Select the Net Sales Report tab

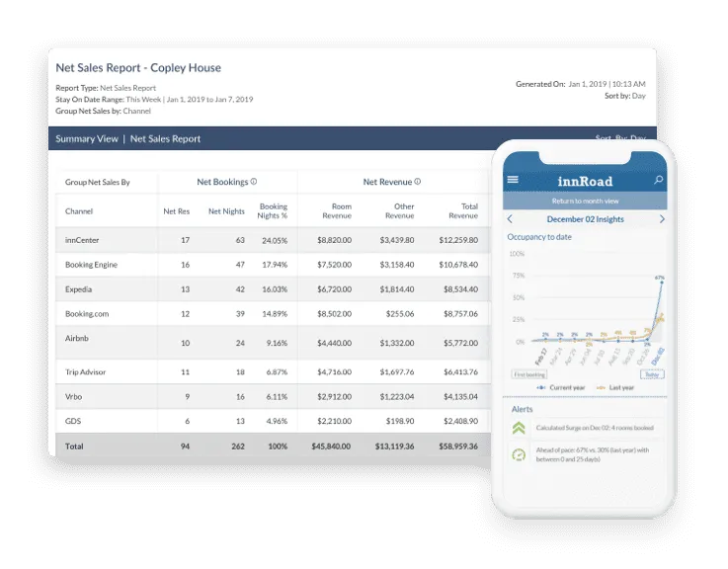(x=165, y=139)
